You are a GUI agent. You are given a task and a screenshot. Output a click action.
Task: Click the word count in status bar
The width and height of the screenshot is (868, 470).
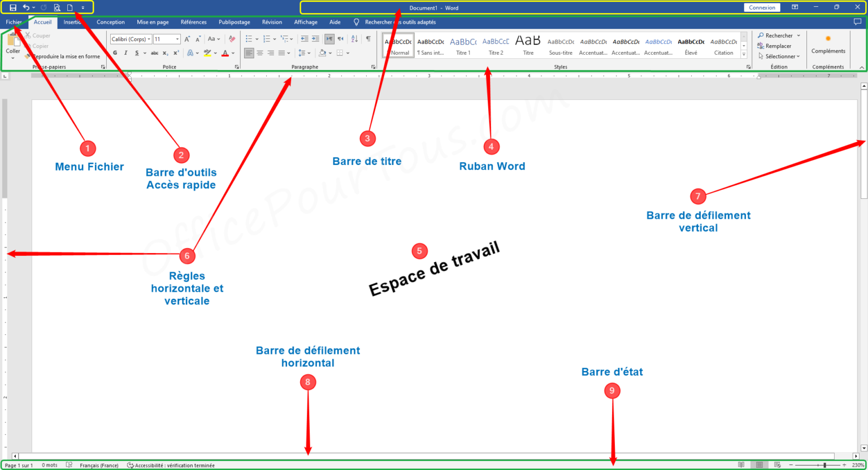(50, 465)
